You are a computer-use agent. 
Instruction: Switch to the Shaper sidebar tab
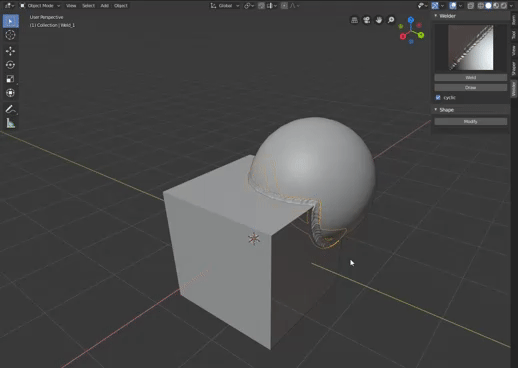pos(514,68)
